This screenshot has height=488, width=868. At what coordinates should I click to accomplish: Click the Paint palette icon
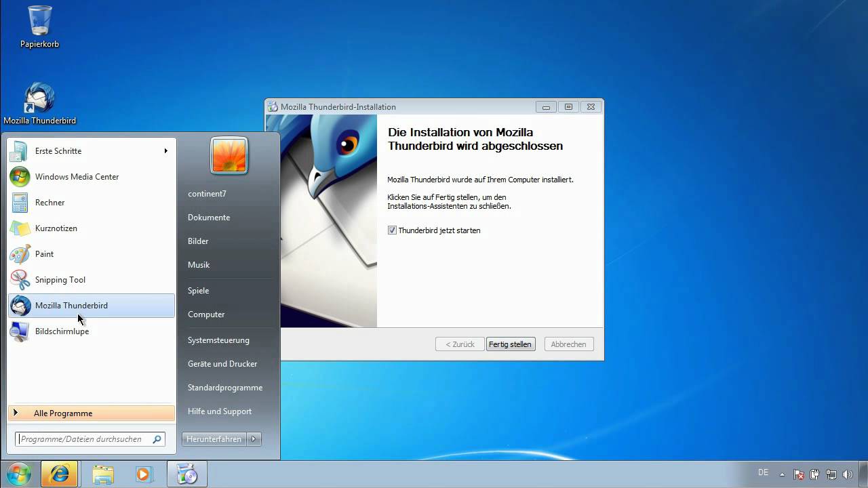pos(20,254)
